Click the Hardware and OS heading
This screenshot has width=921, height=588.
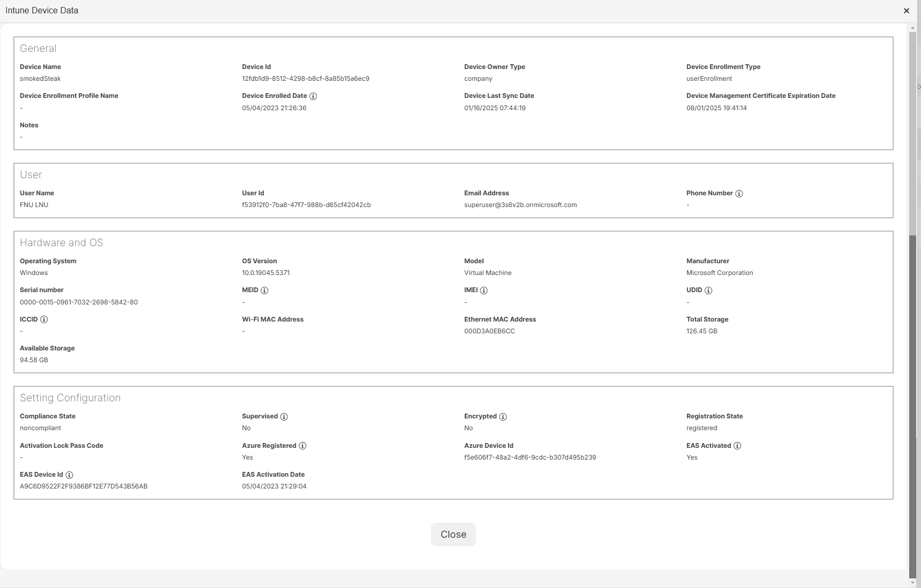pyautogui.click(x=62, y=242)
